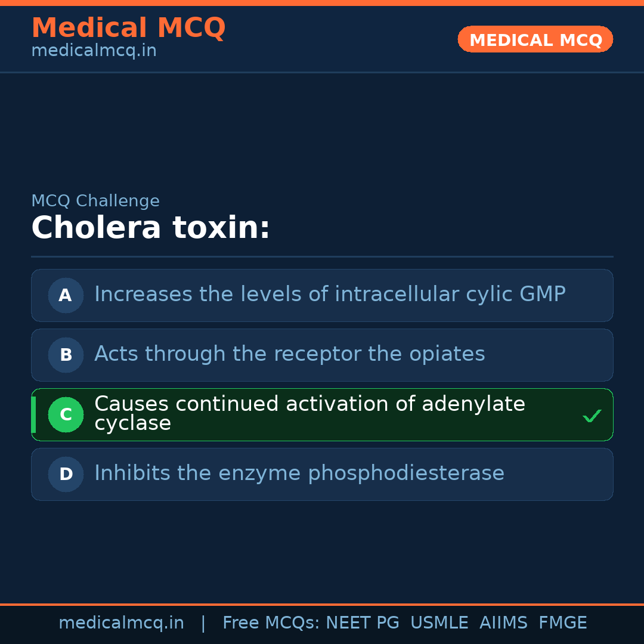Open medicalmcq.in link under header title

click(94, 51)
